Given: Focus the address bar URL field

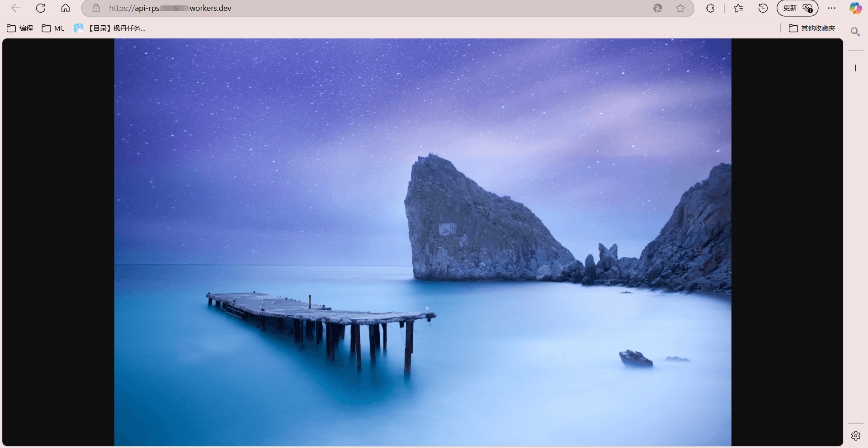Looking at the screenshot, I should click(x=362, y=8).
